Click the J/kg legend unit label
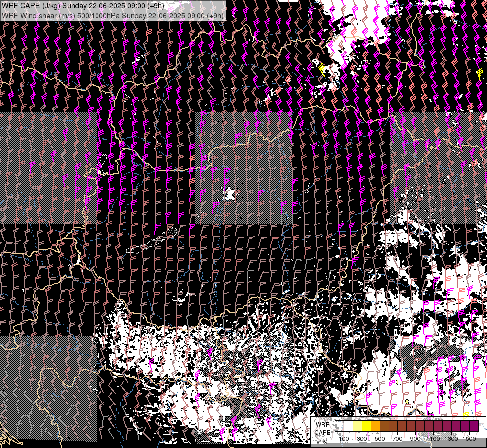 tap(322, 440)
